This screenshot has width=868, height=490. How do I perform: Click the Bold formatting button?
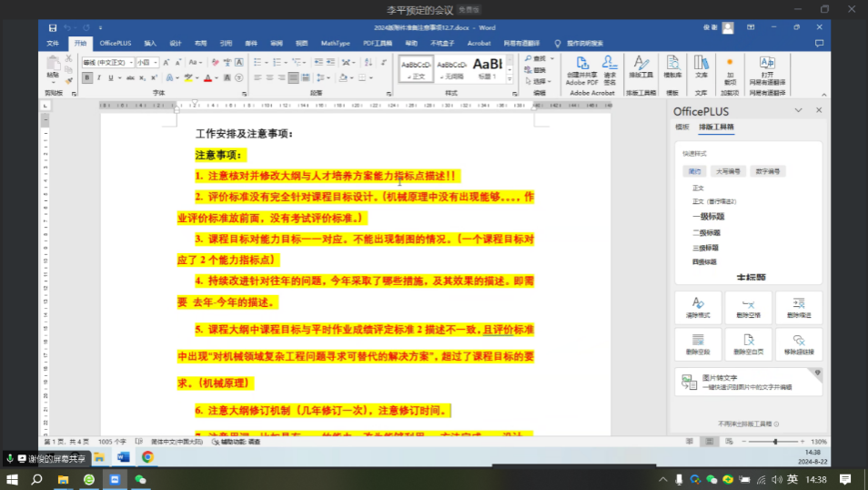click(87, 78)
